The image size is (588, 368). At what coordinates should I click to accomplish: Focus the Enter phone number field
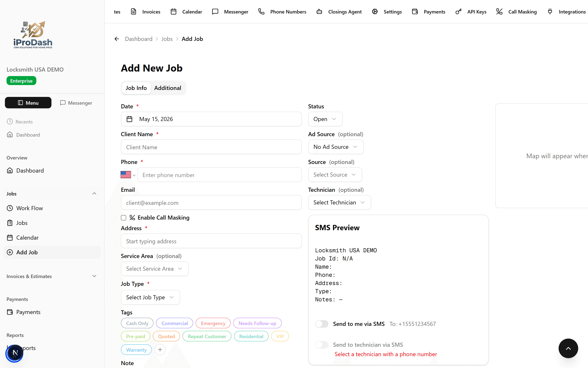(219, 175)
